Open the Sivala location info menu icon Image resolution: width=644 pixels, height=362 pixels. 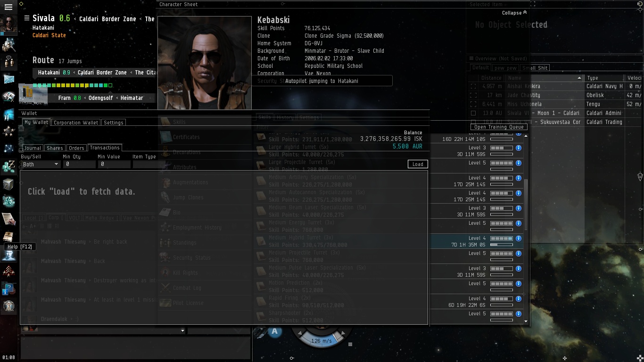pyautogui.click(x=27, y=18)
